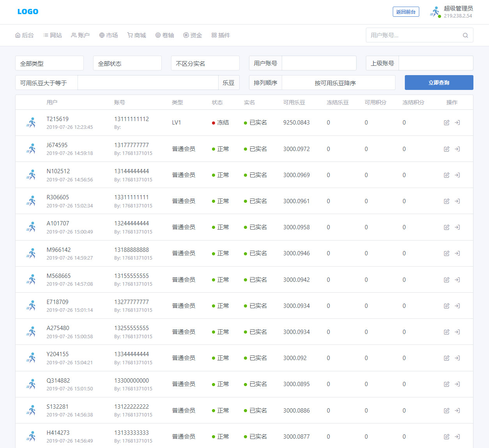Open the 账户 menu
This screenshot has width=489, height=448.
tap(80, 35)
